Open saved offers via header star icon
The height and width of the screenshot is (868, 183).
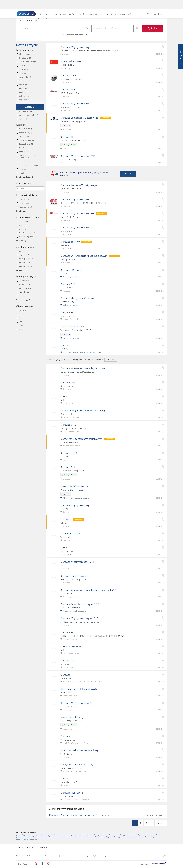pos(148,14)
